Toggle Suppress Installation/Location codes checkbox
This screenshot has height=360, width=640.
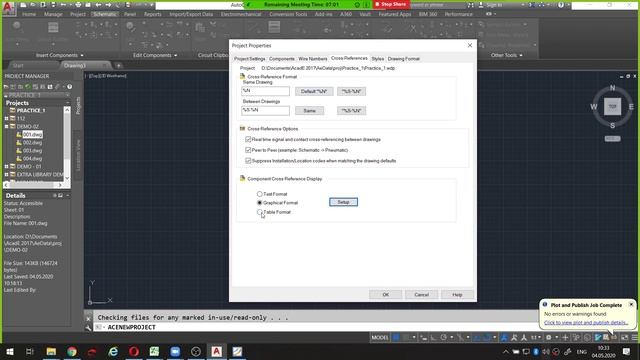click(248, 160)
